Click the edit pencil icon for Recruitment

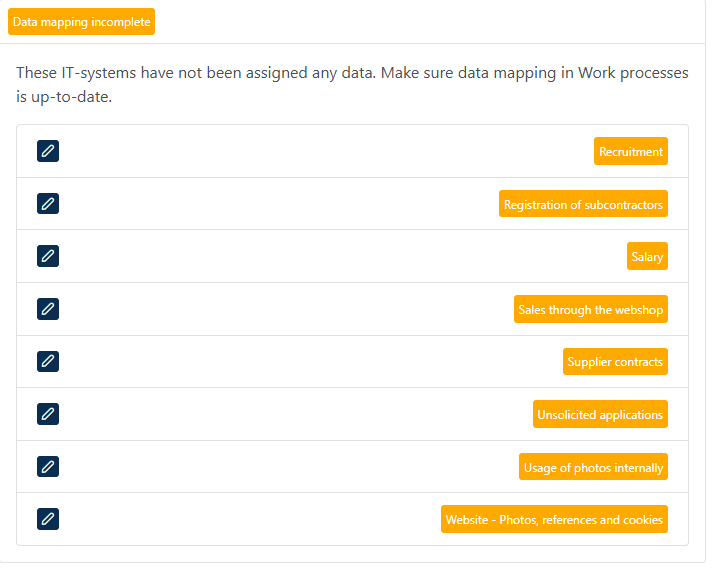[x=48, y=151]
